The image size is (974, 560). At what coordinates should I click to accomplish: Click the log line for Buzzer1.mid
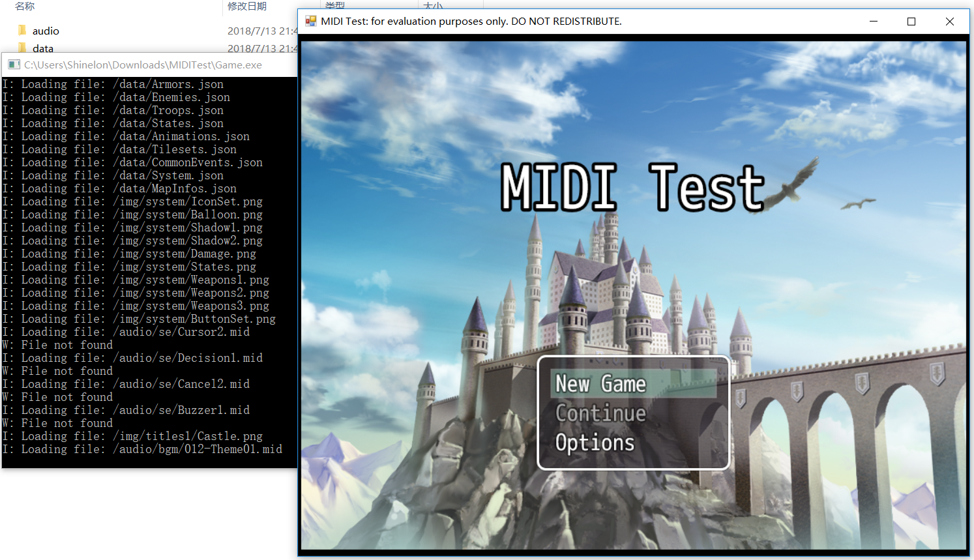pyautogui.click(x=126, y=410)
